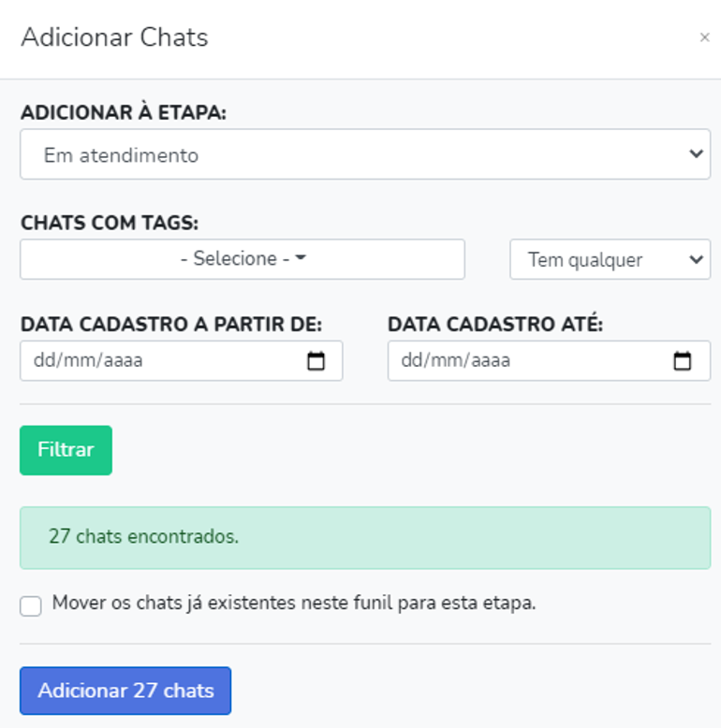Click the chevron on the 'Tem qualquer' select
The width and height of the screenshot is (721, 728).
click(x=696, y=259)
